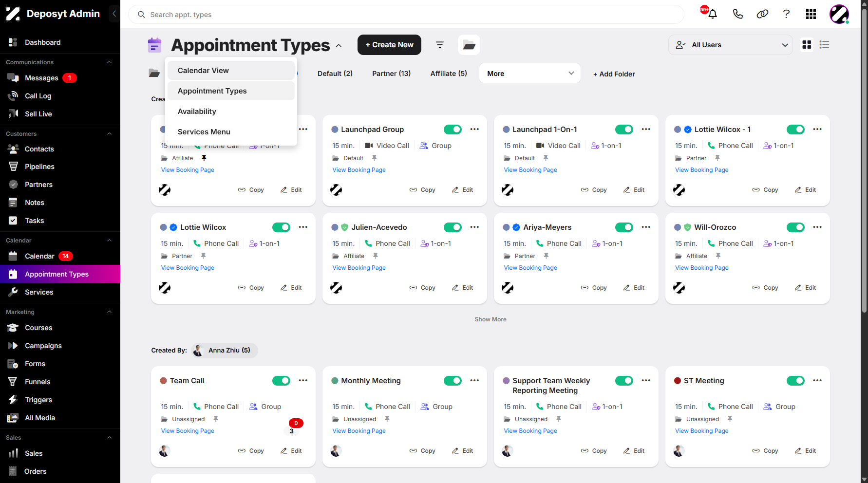Open the phone dialer icon in header

click(x=738, y=14)
